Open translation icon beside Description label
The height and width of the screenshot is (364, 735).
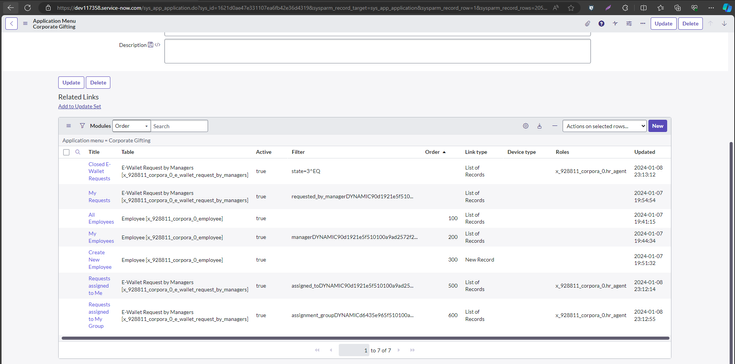point(150,45)
